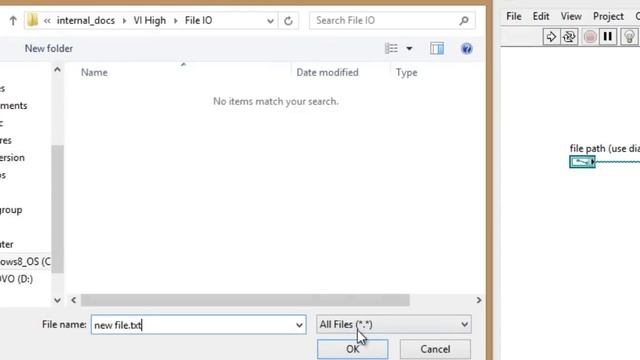Viewport: 640px width, 360px height.
Task: Select the (D:) drive in sidebar
Action: click(x=16, y=279)
